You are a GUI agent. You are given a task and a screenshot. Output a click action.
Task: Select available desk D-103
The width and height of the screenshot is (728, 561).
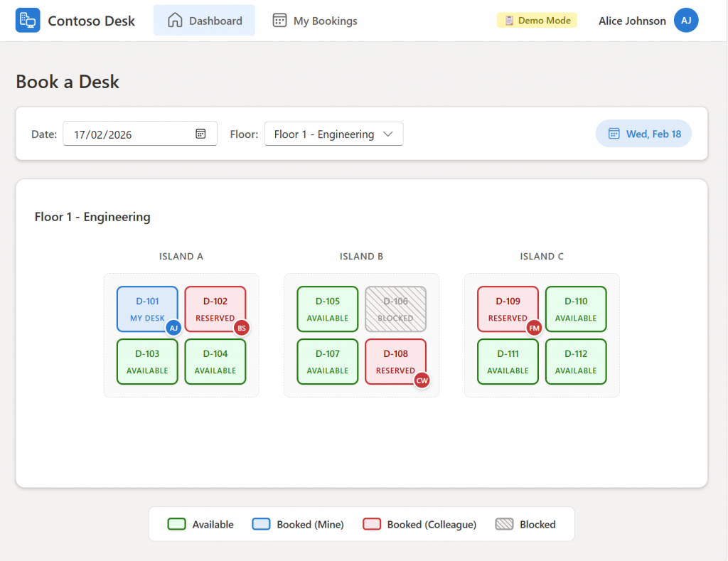[x=147, y=362]
